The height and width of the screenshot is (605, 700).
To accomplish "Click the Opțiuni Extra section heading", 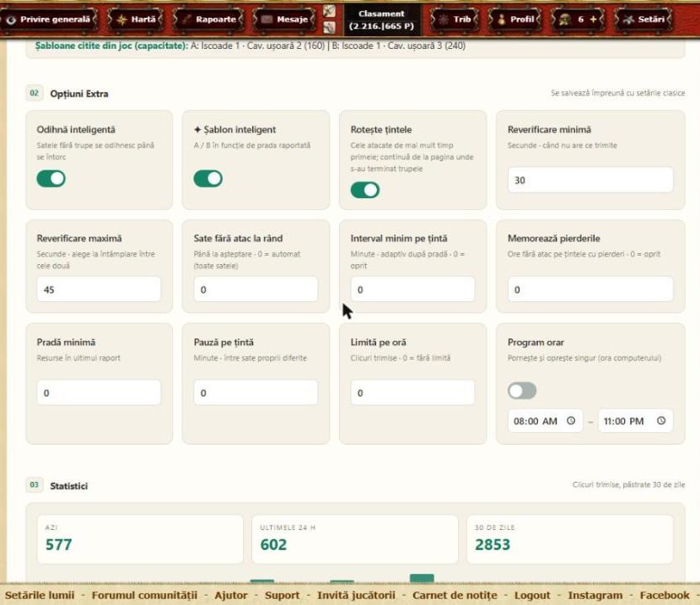I will (79, 94).
